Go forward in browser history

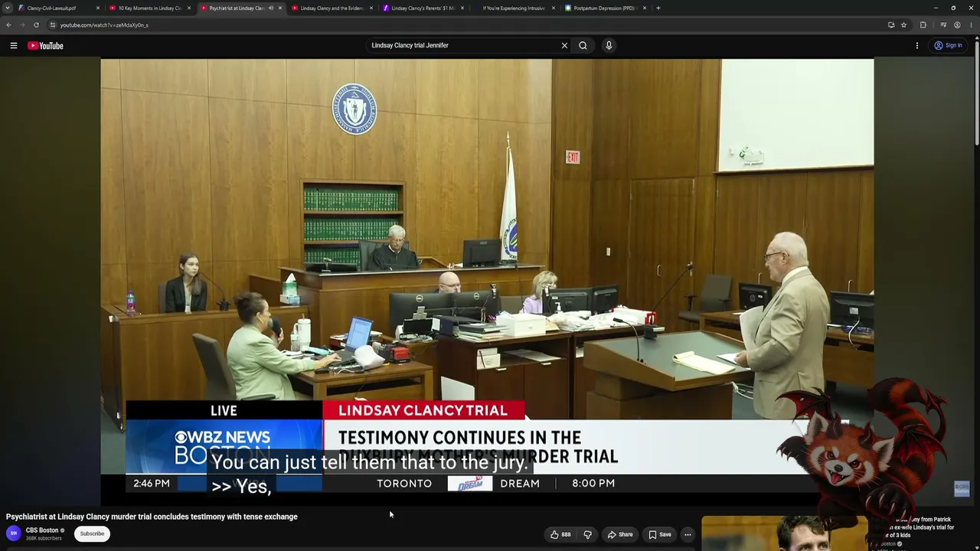(22, 25)
